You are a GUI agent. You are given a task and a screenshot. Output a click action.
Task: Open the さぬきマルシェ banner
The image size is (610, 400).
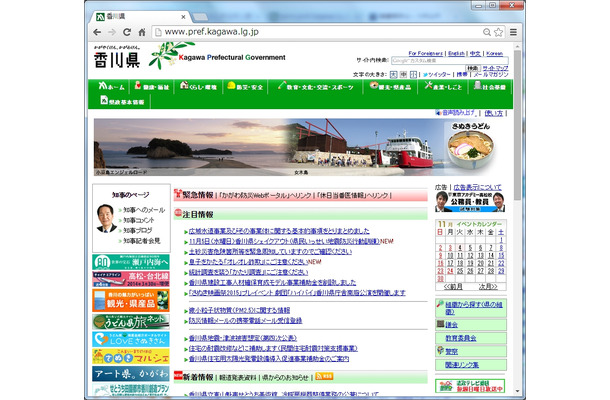[x=131, y=356]
